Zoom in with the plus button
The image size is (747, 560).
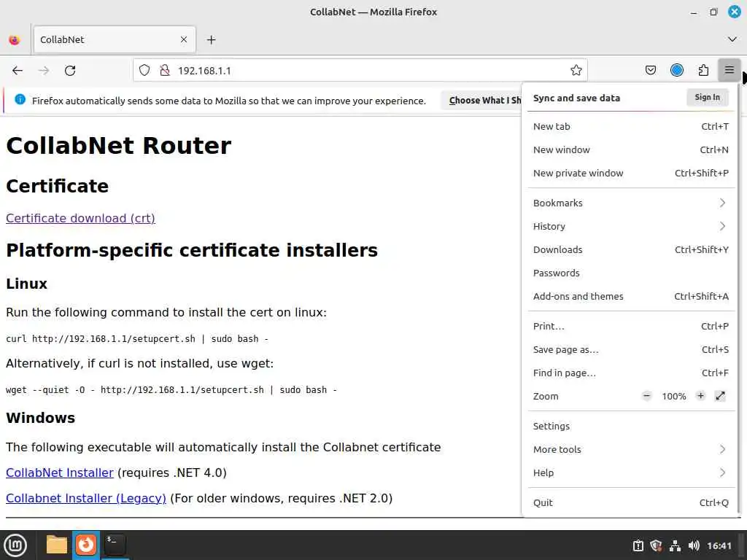coord(700,396)
